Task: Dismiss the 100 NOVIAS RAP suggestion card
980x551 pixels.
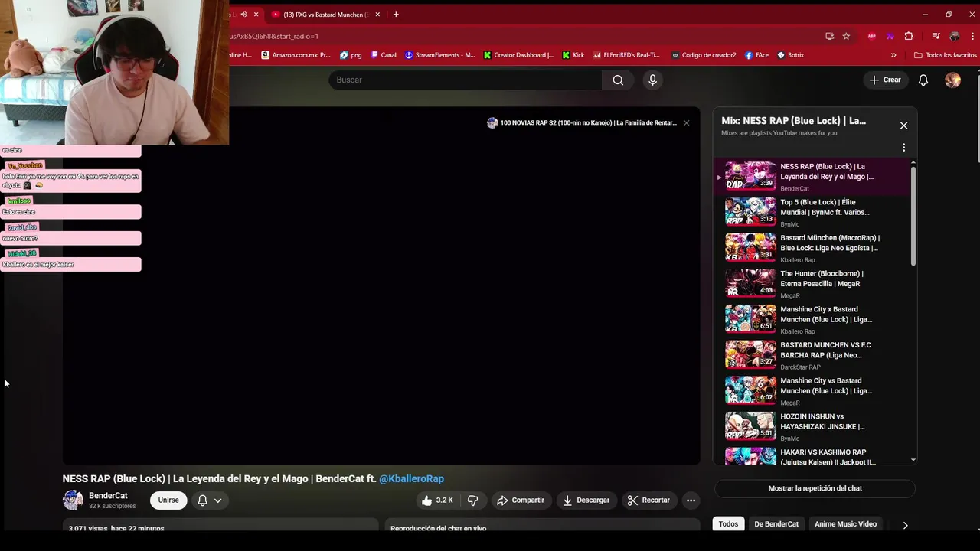Action: (x=686, y=122)
